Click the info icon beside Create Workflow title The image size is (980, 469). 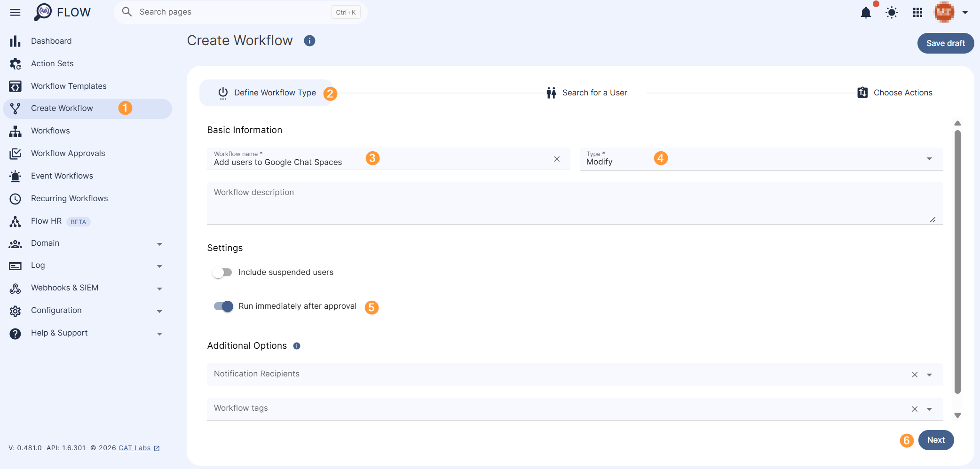(x=309, y=41)
